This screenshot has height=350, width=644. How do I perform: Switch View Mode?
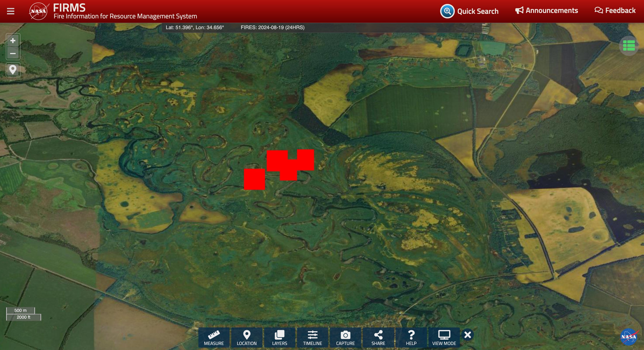[444, 338]
